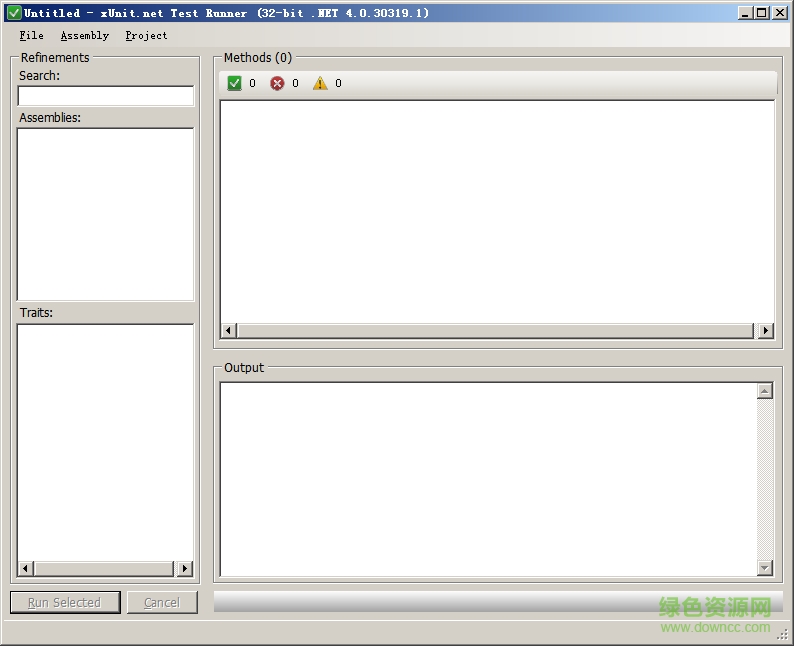Minimize the xUnit Test Runner window
Viewport: 794px width, 646px height.
744,13
